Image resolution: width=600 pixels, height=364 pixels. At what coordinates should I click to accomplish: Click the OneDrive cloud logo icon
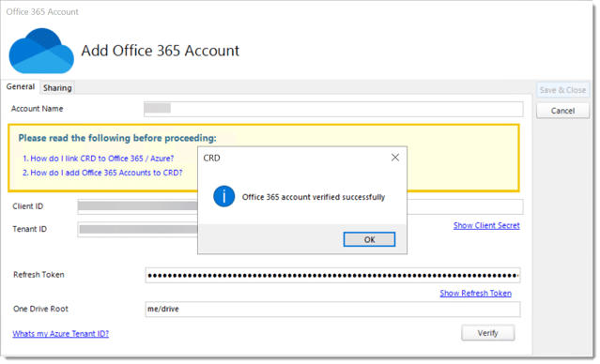point(41,51)
